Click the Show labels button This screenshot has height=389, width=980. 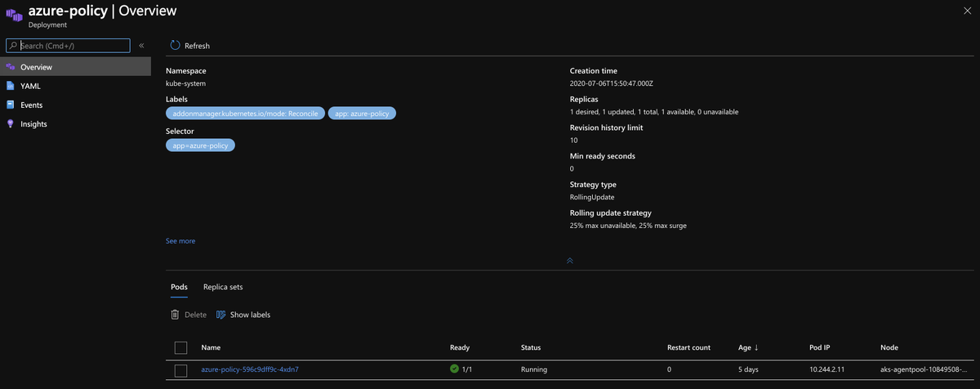click(243, 315)
